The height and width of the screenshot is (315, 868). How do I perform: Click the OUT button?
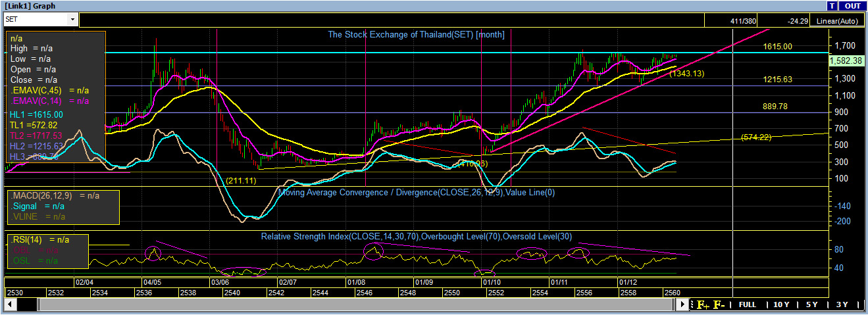(852, 6)
